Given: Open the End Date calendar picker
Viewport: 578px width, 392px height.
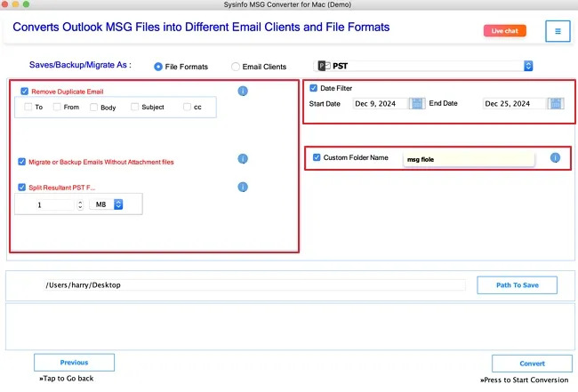Looking at the screenshot, I should click(556, 103).
